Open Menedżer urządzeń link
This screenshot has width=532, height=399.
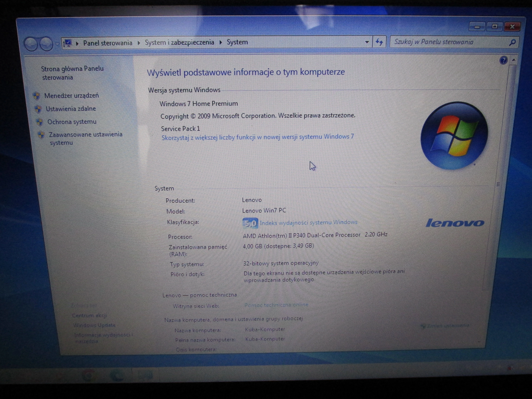(x=71, y=95)
